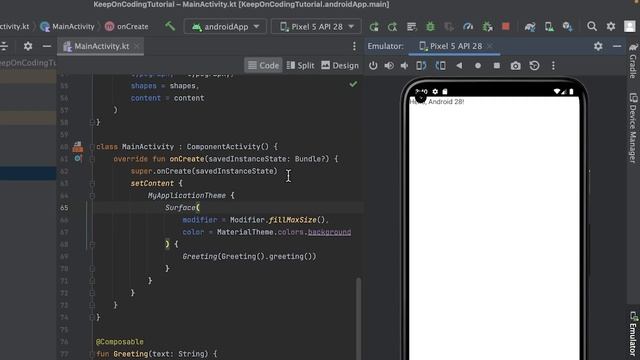Click the Make Project hammer icon
The image size is (640, 360).
(x=170, y=27)
